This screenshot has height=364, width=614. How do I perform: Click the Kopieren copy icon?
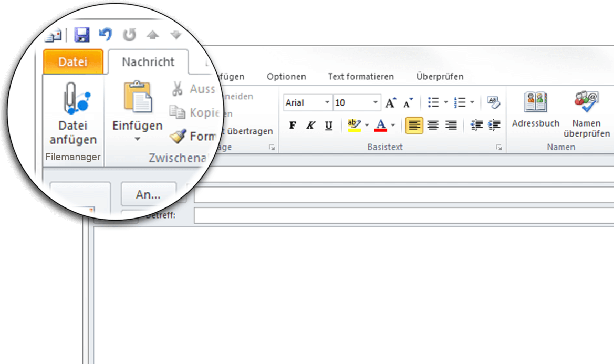tap(178, 112)
